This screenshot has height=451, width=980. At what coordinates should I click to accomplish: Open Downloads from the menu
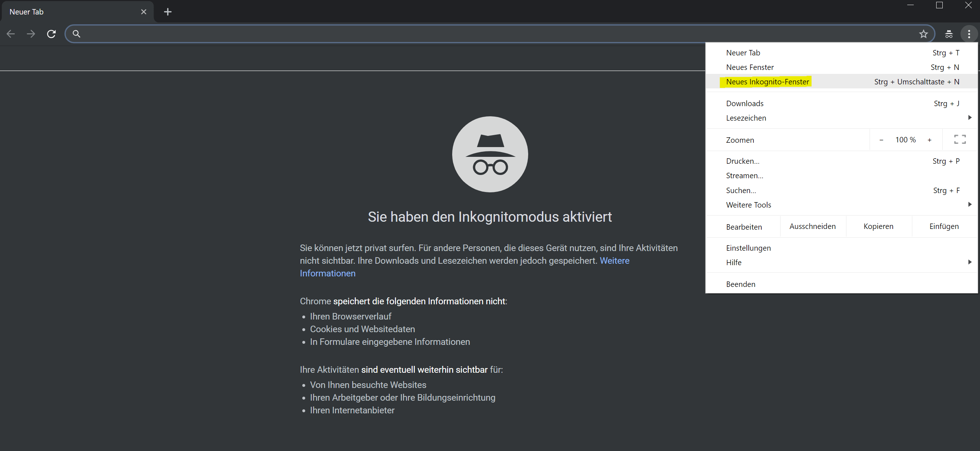[x=841, y=103]
